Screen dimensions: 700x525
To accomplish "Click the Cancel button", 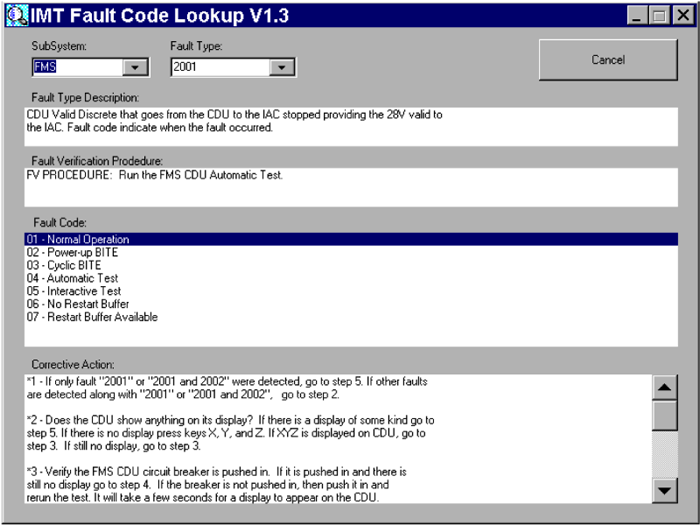I will click(x=607, y=60).
